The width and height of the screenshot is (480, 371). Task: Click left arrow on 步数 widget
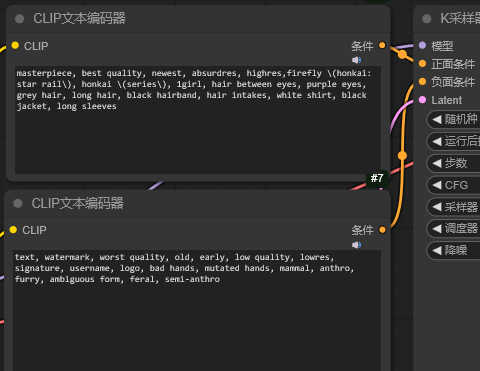coord(437,163)
